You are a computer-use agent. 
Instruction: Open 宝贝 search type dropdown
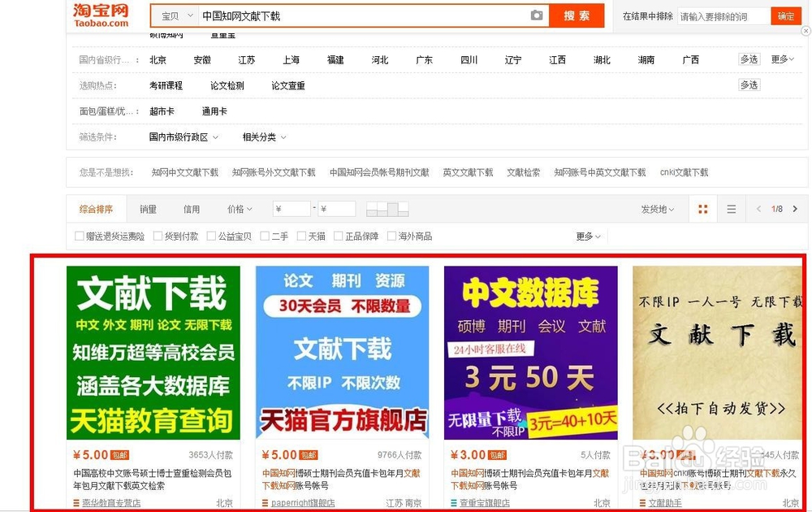coord(176,16)
